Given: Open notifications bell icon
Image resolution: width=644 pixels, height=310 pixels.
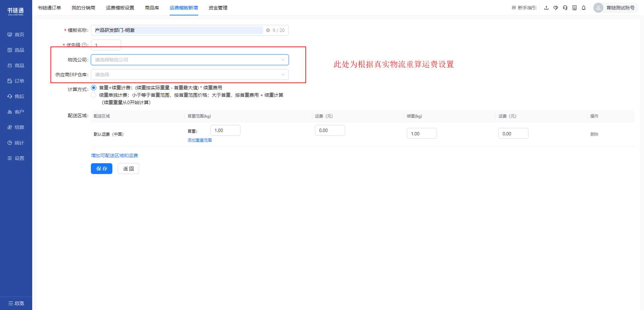Looking at the screenshot, I should click(584, 8).
